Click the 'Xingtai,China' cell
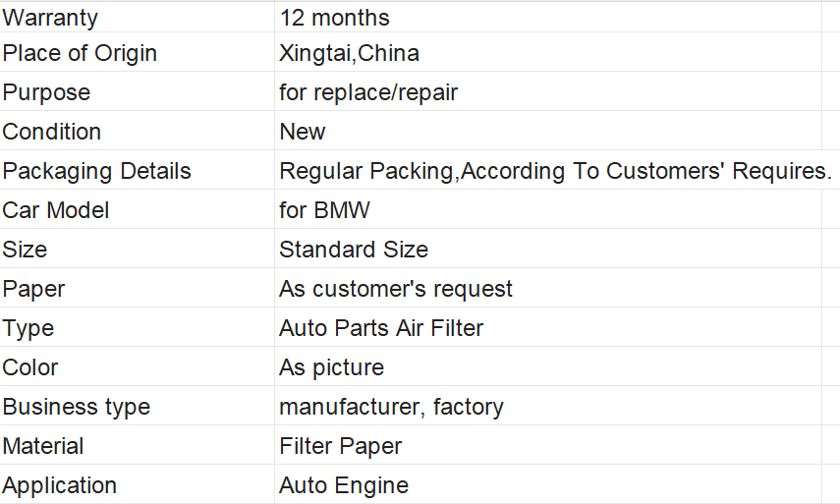Viewport: 840px width, 504px height. point(349,53)
